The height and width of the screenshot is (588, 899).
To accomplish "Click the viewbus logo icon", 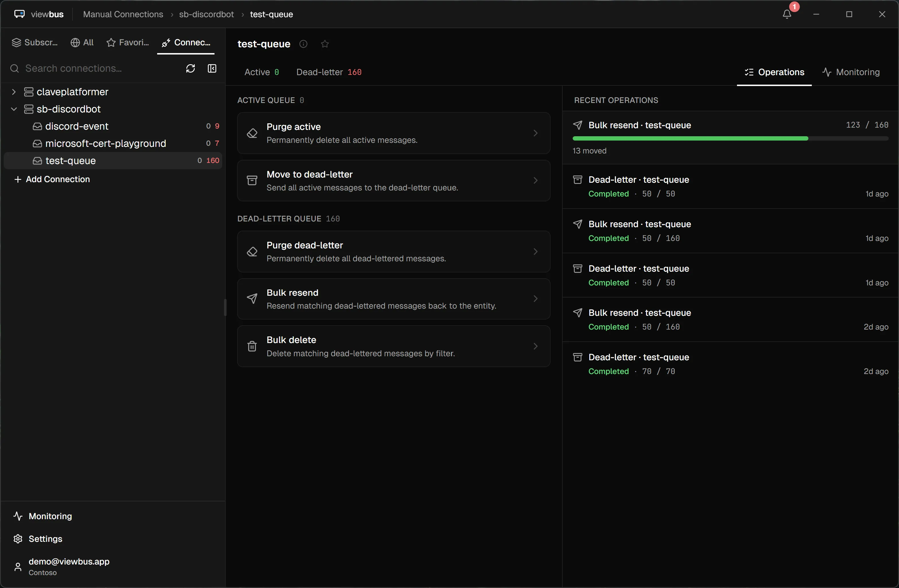I will (19, 14).
